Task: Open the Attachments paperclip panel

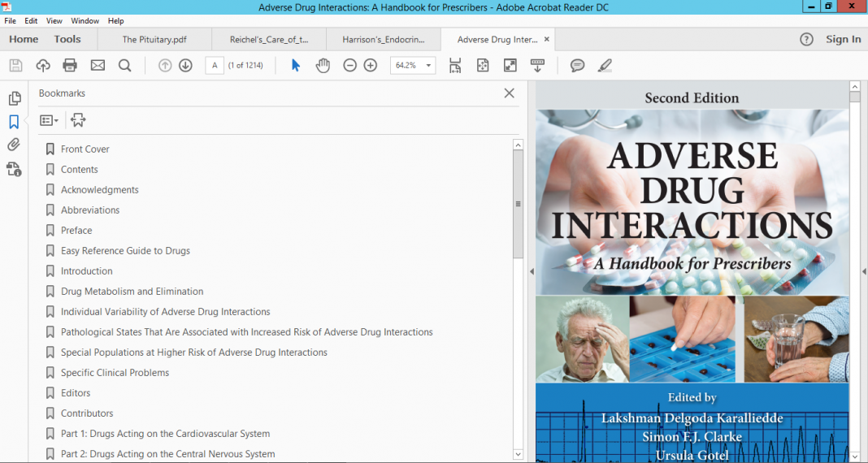Action: click(14, 145)
